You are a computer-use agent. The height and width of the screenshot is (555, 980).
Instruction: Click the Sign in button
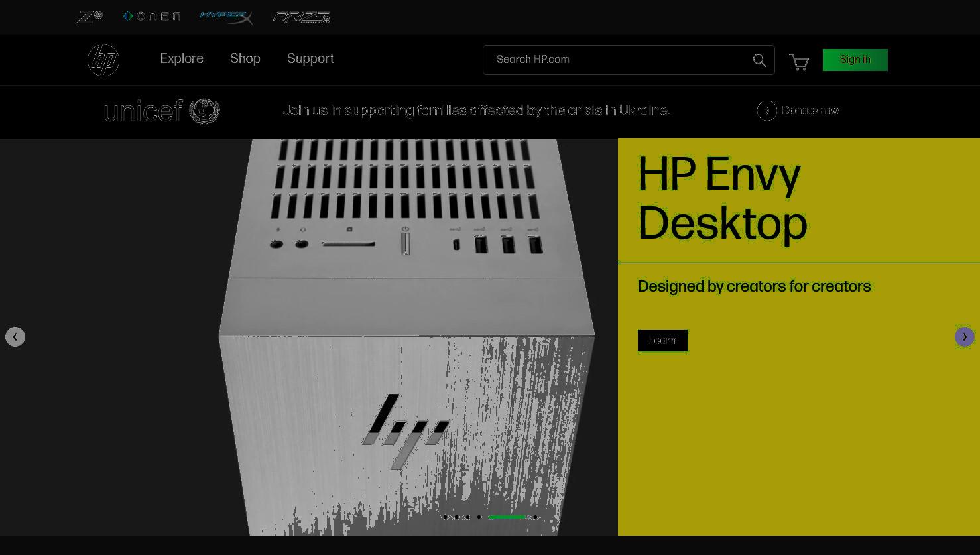point(855,60)
